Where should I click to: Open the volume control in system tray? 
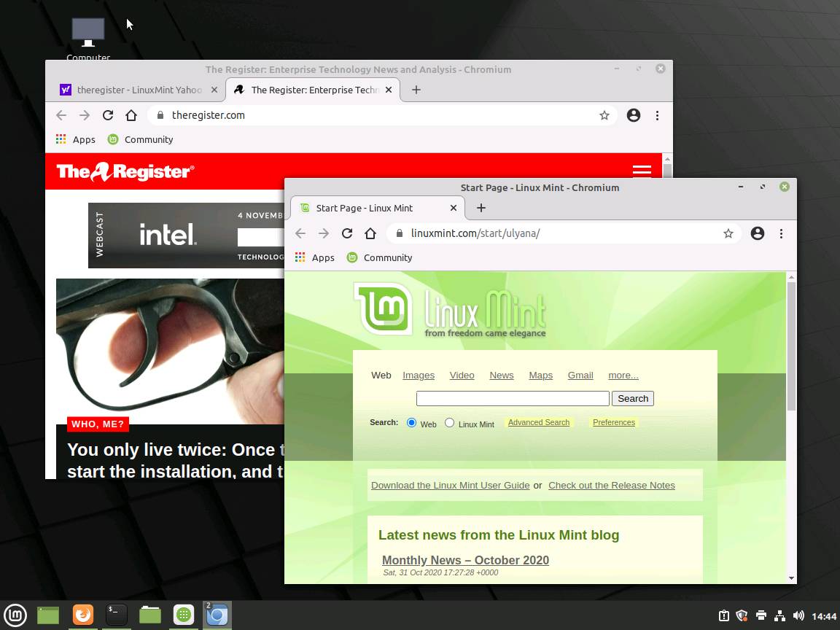coord(798,615)
